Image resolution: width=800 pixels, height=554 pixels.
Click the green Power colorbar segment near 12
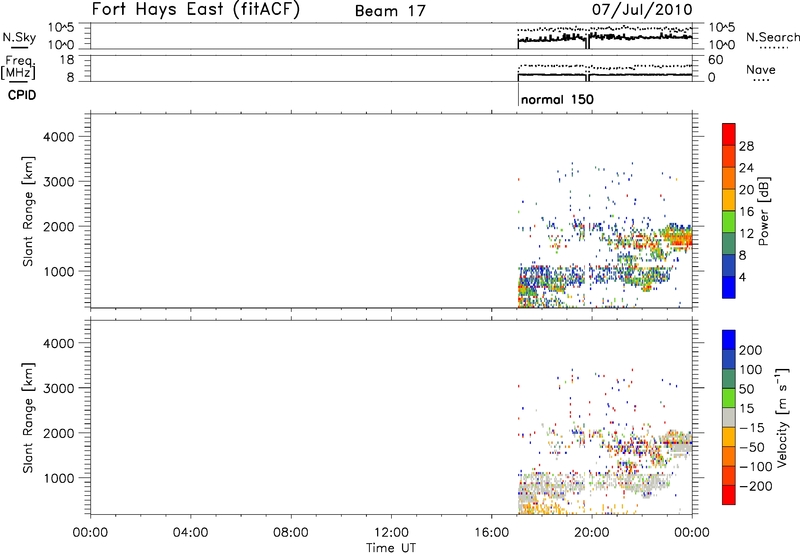pyautogui.click(x=729, y=221)
